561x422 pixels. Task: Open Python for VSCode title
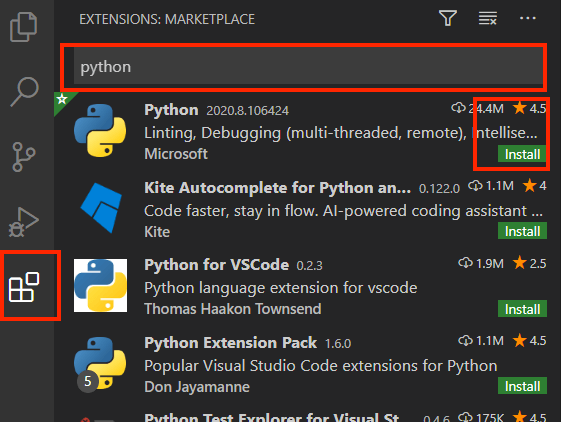pyautogui.click(x=216, y=265)
